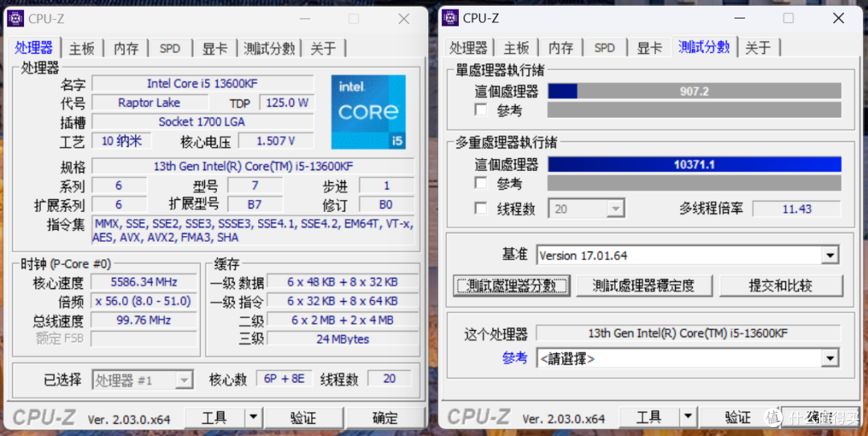Click the single-thread score bar showing 907.2
Viewport: 868px width, 436px height.
(x=694, y=92)
